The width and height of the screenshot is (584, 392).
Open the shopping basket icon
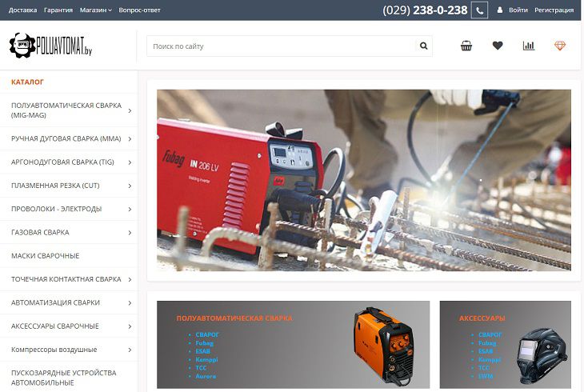click(x=466, y=46)
